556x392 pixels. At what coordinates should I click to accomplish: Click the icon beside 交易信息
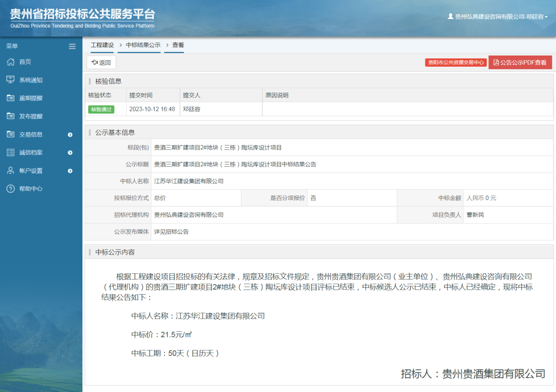pyautogui.click(x=11, y=134)
